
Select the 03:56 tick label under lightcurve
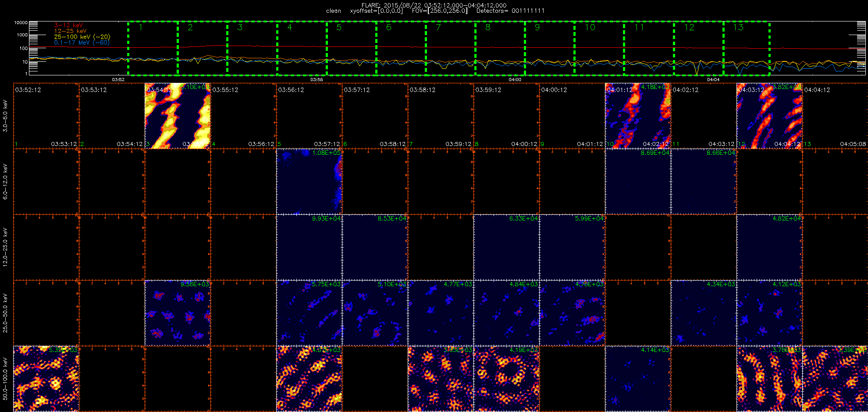(317, 79)
